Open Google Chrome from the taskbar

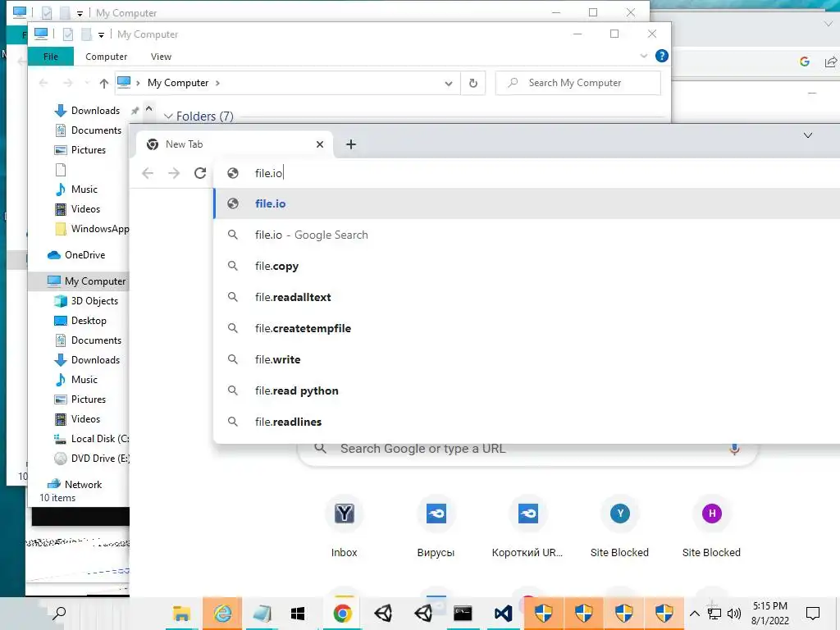coord(343,614)
